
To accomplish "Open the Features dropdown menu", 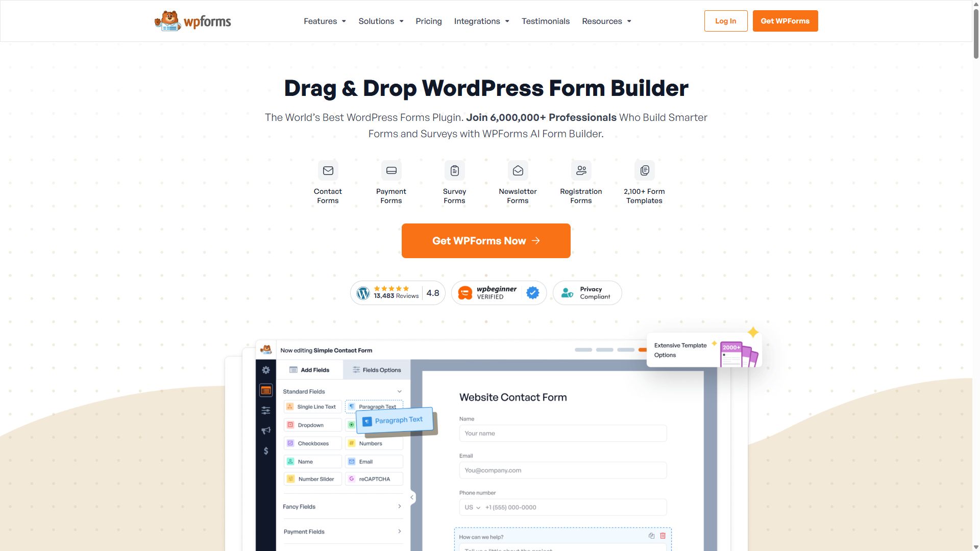I will [325, 21].
